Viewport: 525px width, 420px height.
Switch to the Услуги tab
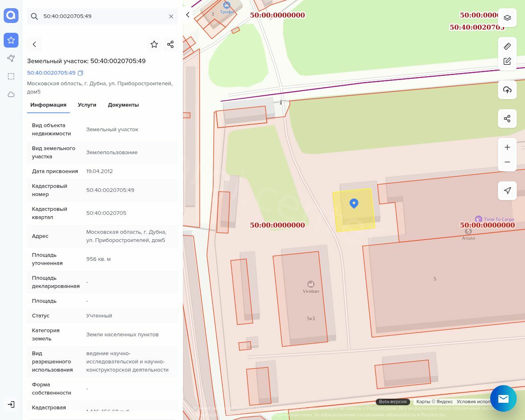coord(87,105)
